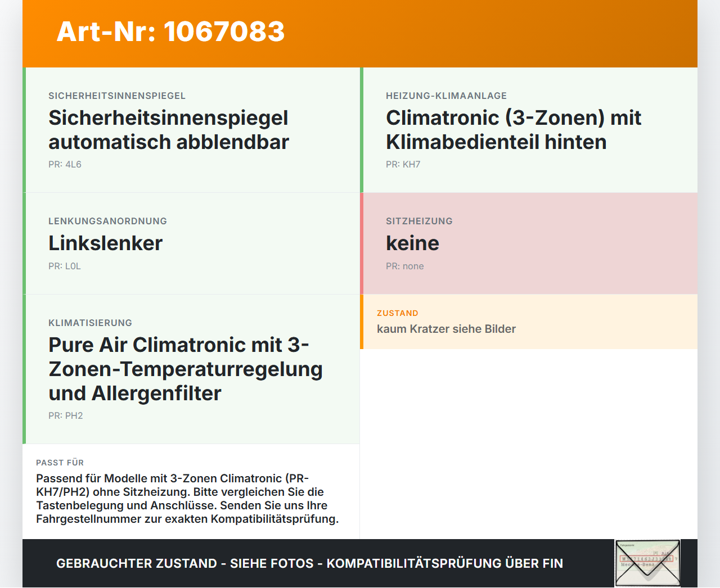This screenshot has width=720, height=588.
Task: Click 'Climatronic (3-Zonen) mit Klimabedienteil hinten'
Action: (514, 130)
